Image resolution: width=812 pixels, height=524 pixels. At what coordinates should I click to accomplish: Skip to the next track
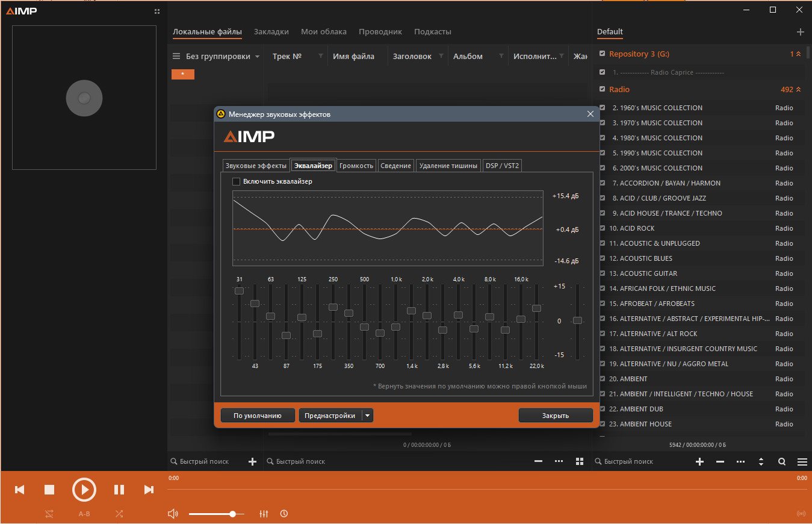[149, 490]
